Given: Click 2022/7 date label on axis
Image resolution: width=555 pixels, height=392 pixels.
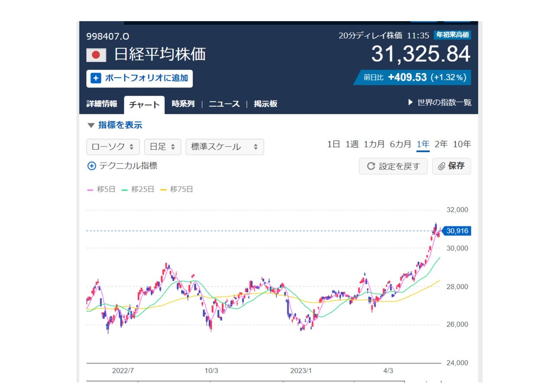Looking at the screenshot, I should pos(123,371).
